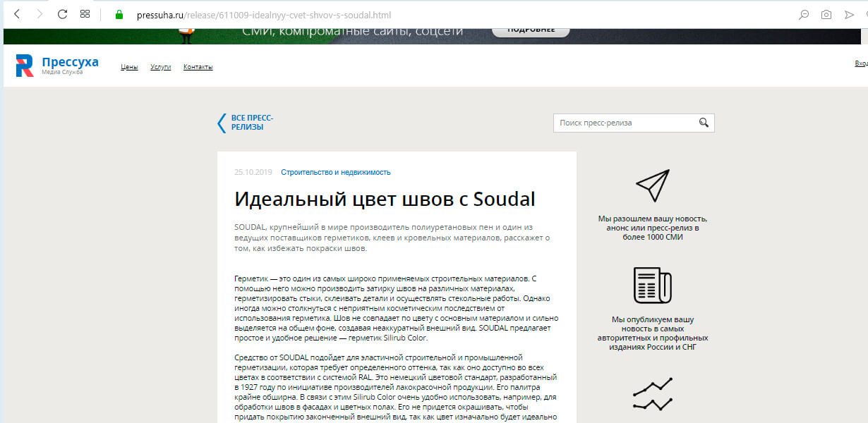
Task: Click the send arrow icon in address bar
Action: pos(849,14)
